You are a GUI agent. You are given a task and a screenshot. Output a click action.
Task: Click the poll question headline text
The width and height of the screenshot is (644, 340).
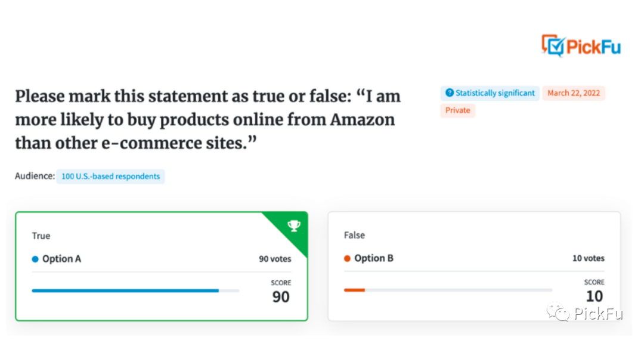[208, 120]
